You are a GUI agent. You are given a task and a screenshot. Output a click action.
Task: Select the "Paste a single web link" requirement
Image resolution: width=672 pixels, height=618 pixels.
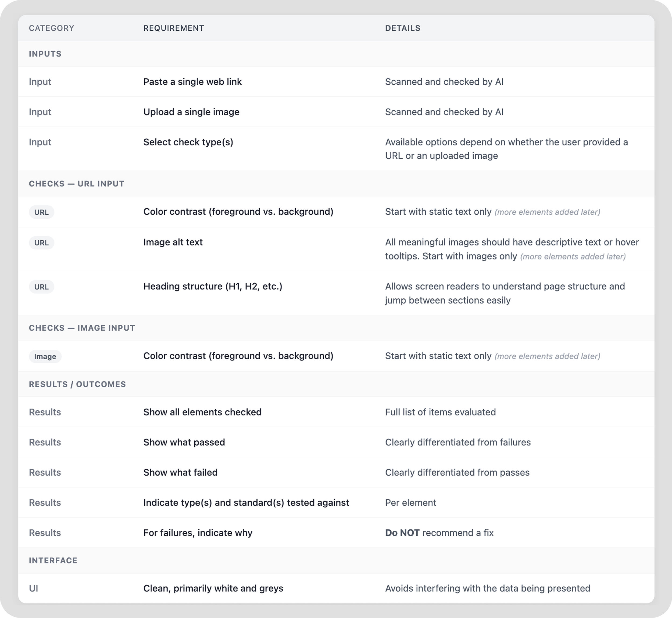tap(192, 82)
